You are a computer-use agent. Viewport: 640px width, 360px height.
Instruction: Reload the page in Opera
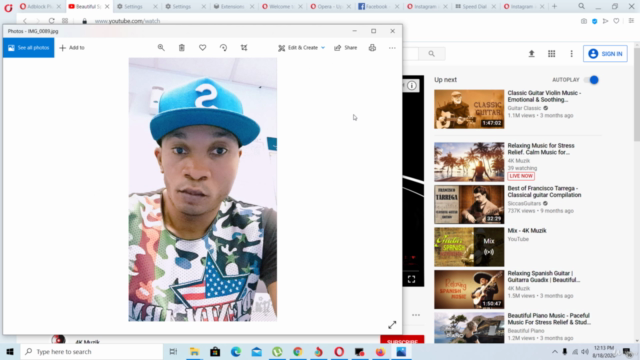(x=51, y=21)
